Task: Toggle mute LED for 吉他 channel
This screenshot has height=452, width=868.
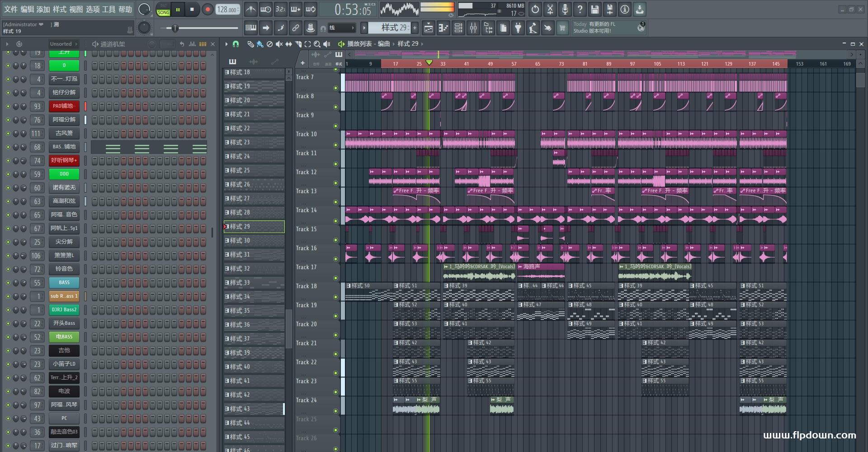Action: (8, 351)
